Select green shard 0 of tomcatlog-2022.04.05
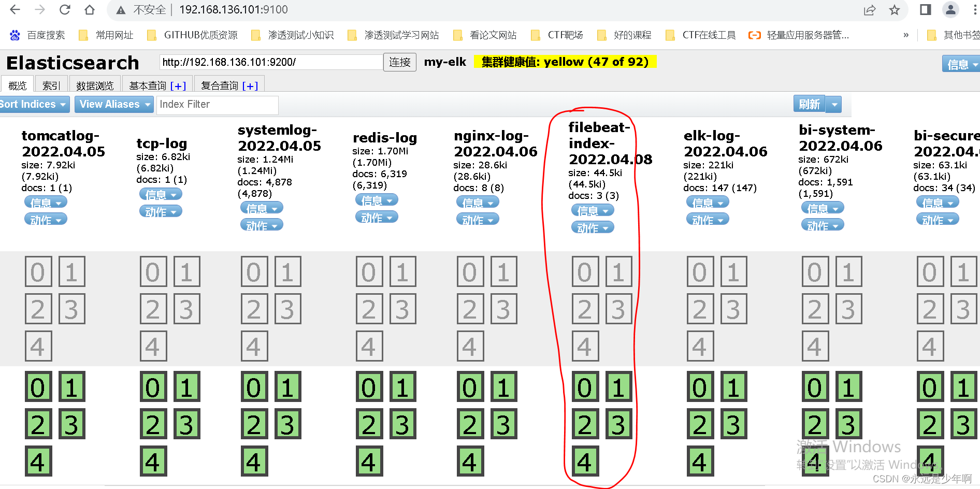 (x=38, y=387)
